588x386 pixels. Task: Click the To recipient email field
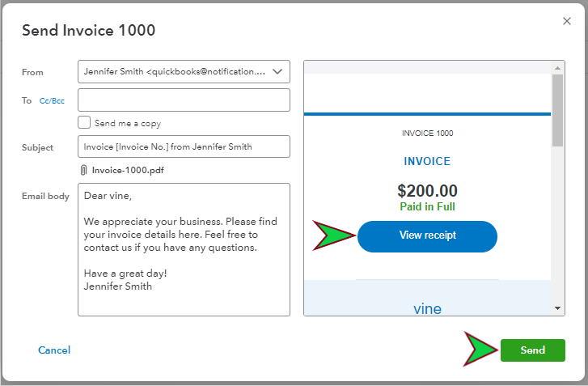(184, 100)
